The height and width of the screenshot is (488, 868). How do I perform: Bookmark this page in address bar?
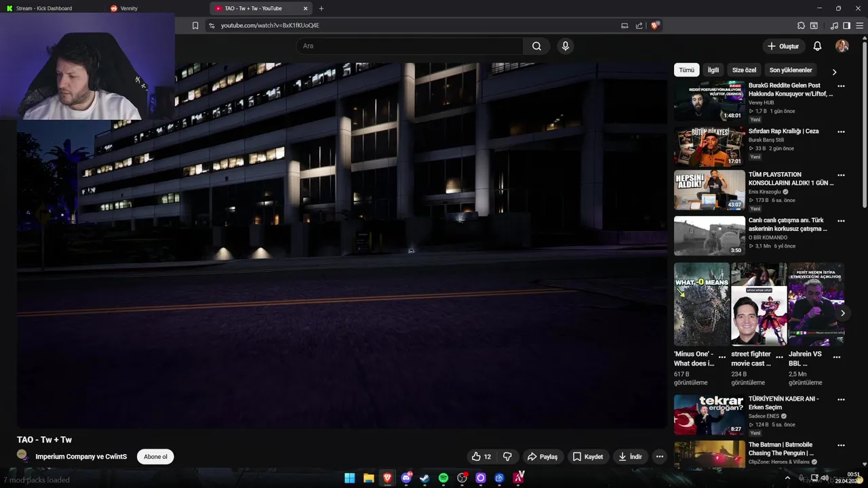click(195, 26)
